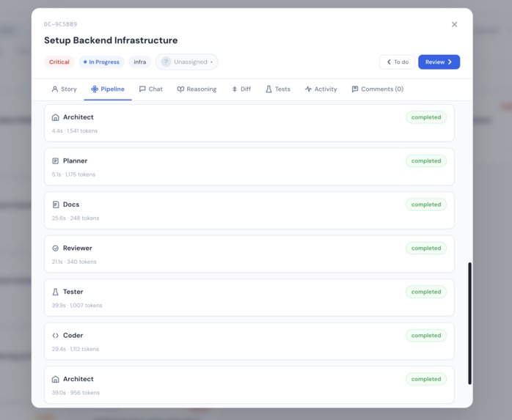Expand the Coder stage card

(x=249, y=342)
